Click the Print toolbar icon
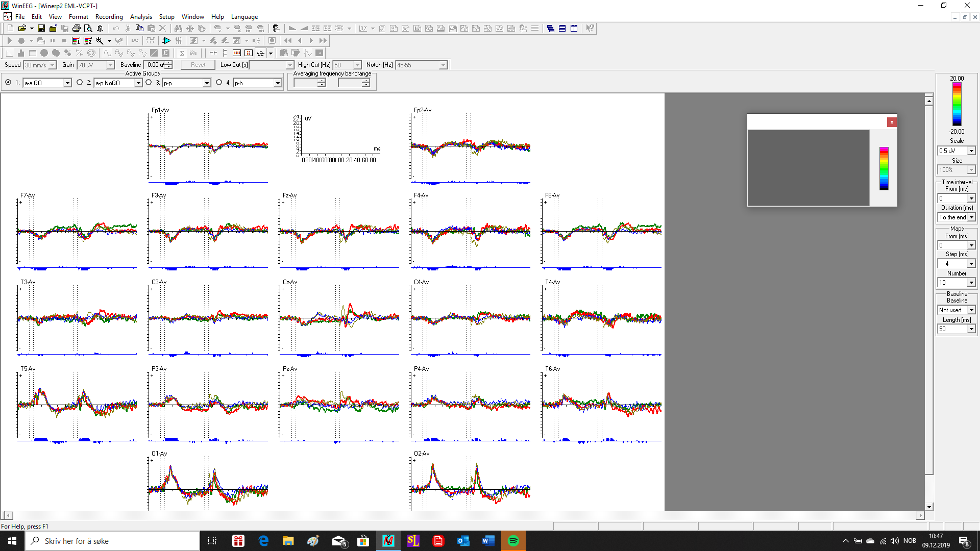 click(x=77, y=29)
